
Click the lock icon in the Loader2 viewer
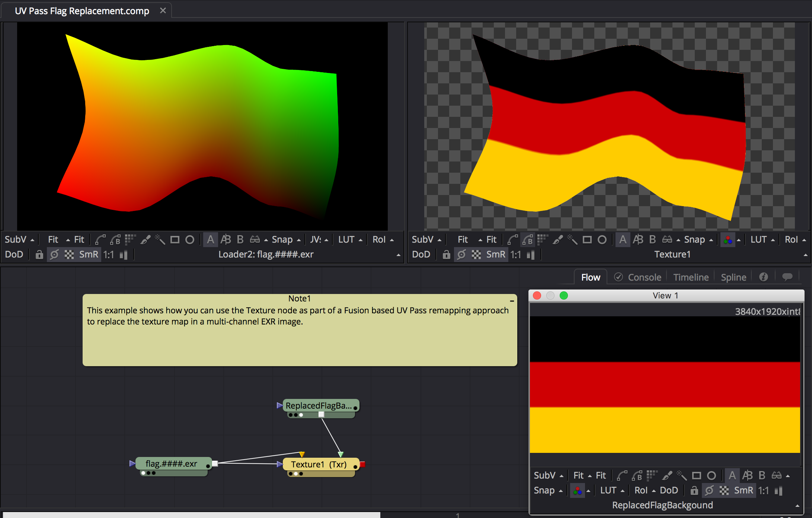coord(39,255)
